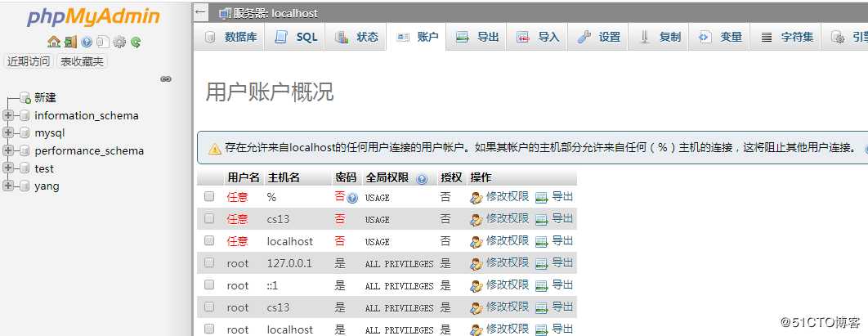This screenshot has width=868, height=336.
Task: Open the SQL tab
Action: (296, 37)
